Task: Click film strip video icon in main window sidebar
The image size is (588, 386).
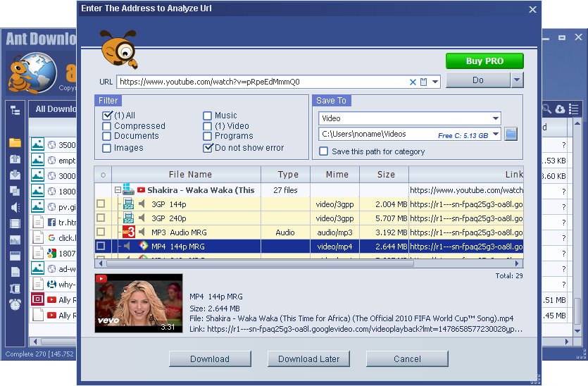Action: click(15, 223)
